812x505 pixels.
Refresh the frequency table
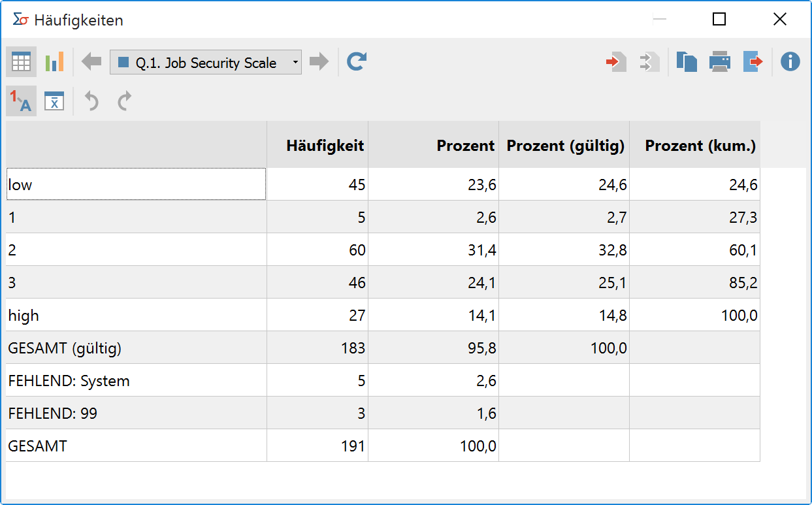(357, 62)
